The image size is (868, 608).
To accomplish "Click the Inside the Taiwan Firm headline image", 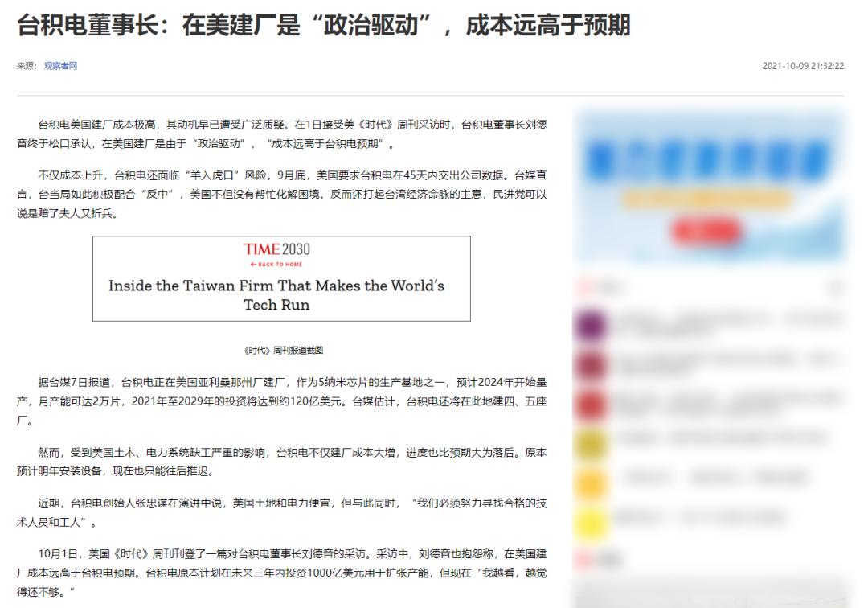I will pos(281,292).
